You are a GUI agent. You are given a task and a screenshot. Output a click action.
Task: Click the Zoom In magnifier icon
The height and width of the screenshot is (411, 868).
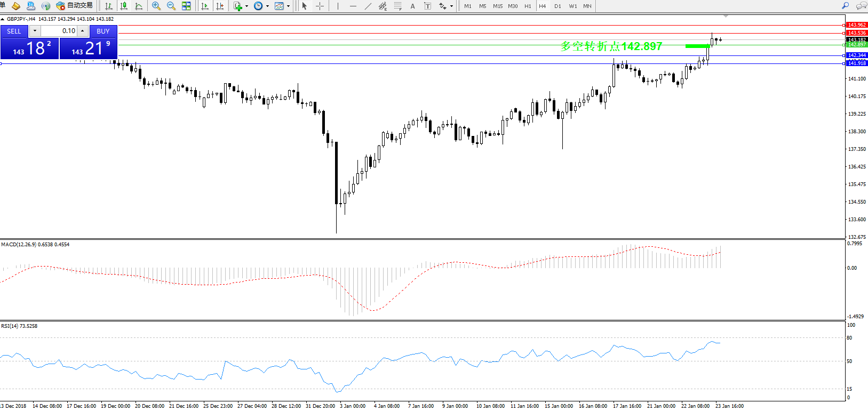pos(156,6)
